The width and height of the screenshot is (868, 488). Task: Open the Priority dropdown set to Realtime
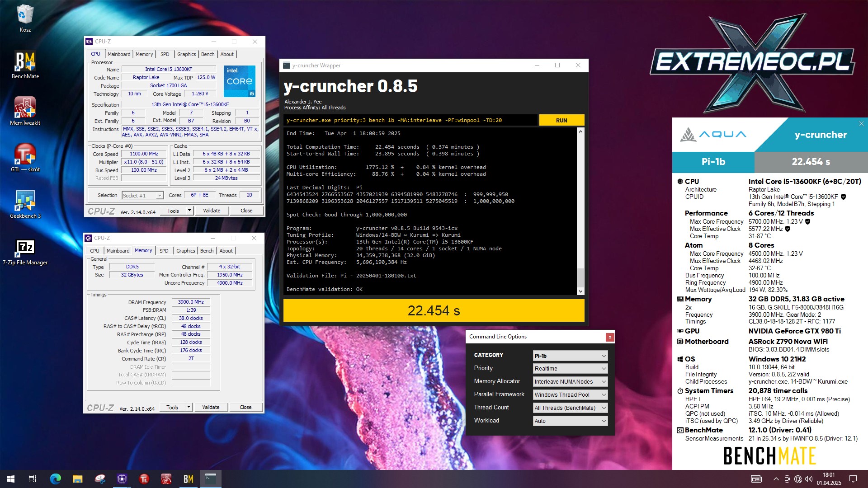(570, 369)
